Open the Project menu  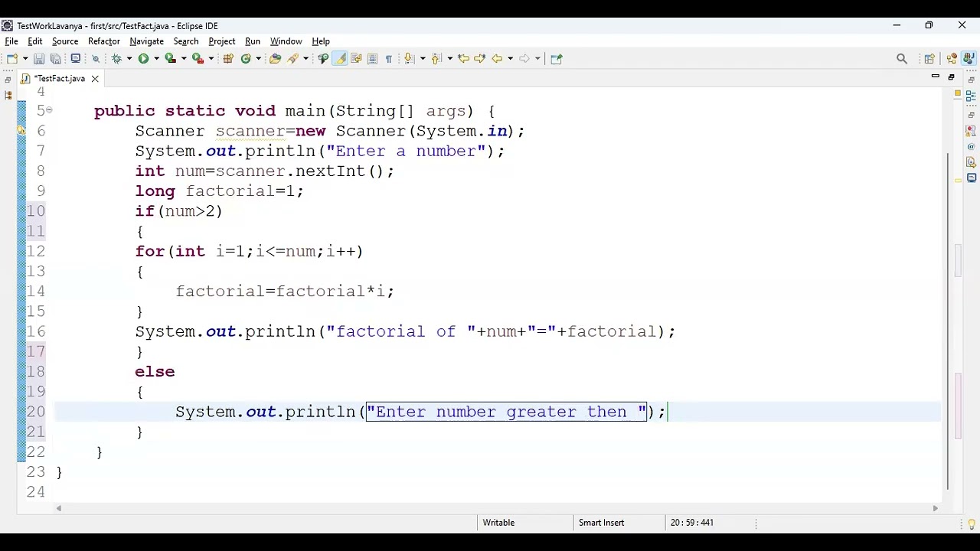(x=222, y=41)
